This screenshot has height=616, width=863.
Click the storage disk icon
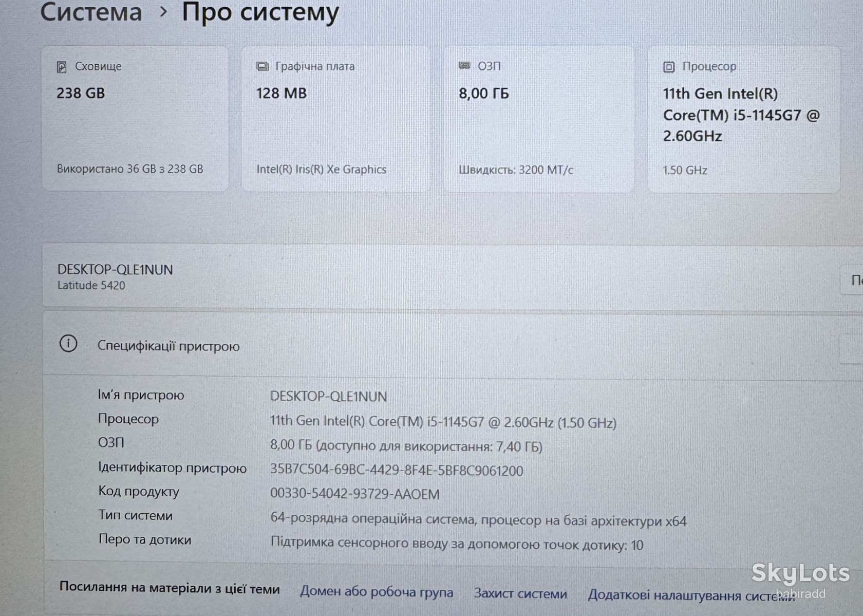[62, 67]
